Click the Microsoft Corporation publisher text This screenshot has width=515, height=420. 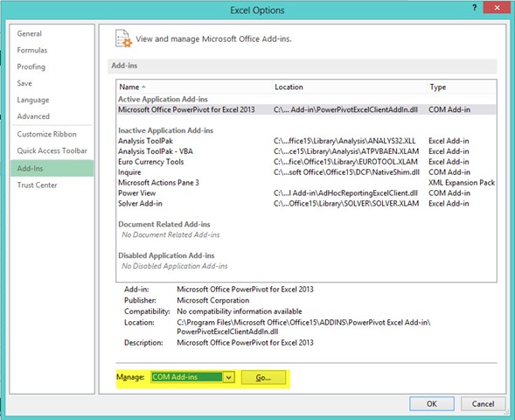click(212, 300)
